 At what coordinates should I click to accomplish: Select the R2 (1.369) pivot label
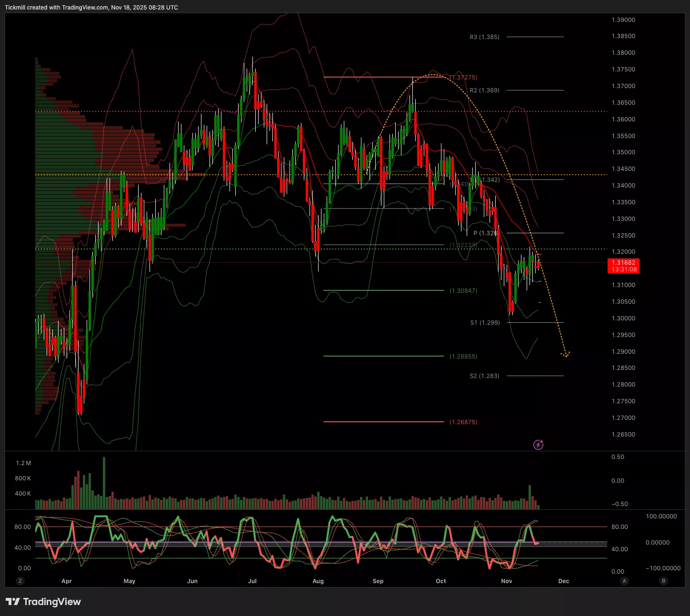484,90
